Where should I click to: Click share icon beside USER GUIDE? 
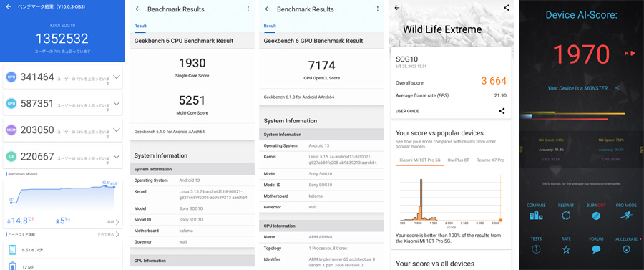pos(502,111)
